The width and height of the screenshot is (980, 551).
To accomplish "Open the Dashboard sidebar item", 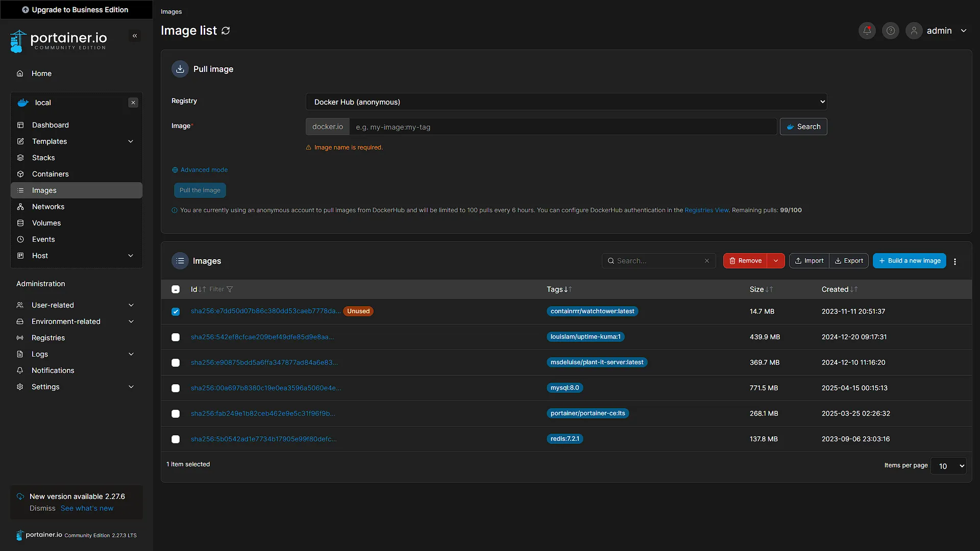I will click(77, 125).
